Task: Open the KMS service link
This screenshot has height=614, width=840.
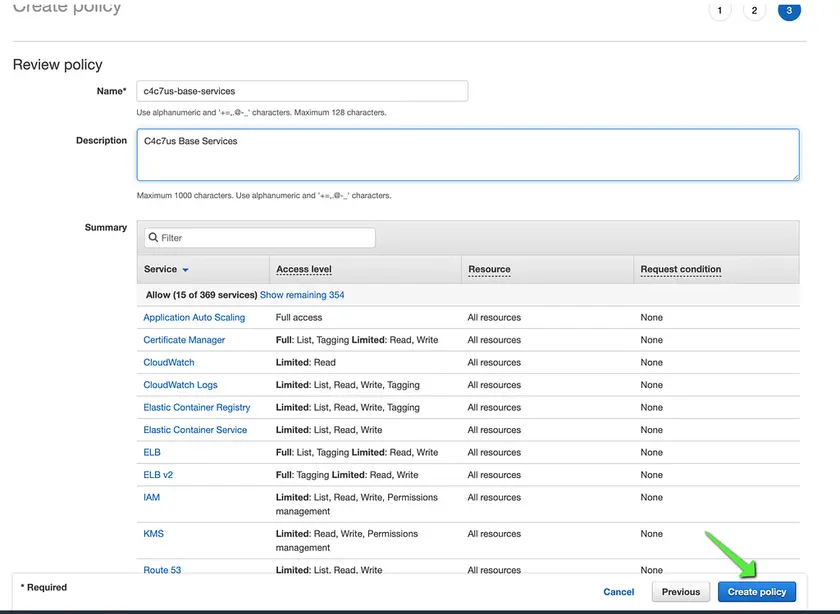Action: (x=153, y=534)
